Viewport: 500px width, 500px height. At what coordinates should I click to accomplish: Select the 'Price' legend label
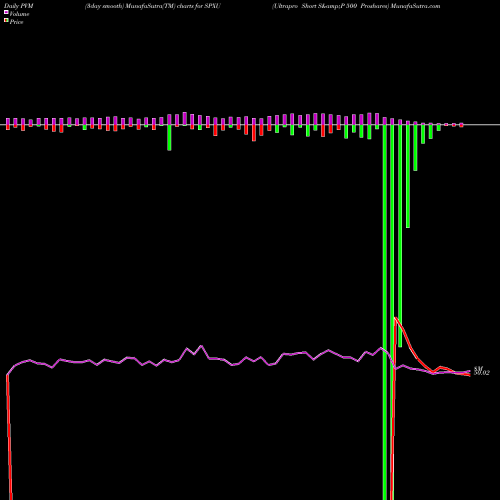click(16, 22)
